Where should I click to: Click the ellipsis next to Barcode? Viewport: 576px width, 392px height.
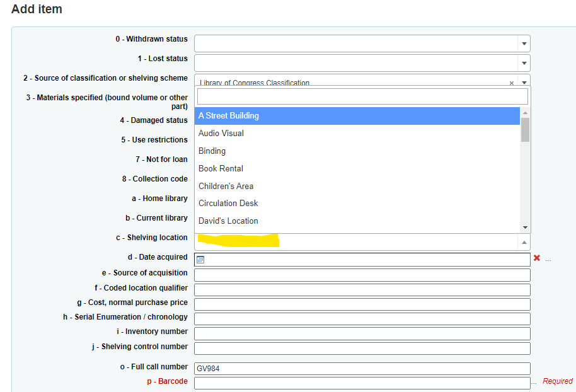tap(534, 383)
